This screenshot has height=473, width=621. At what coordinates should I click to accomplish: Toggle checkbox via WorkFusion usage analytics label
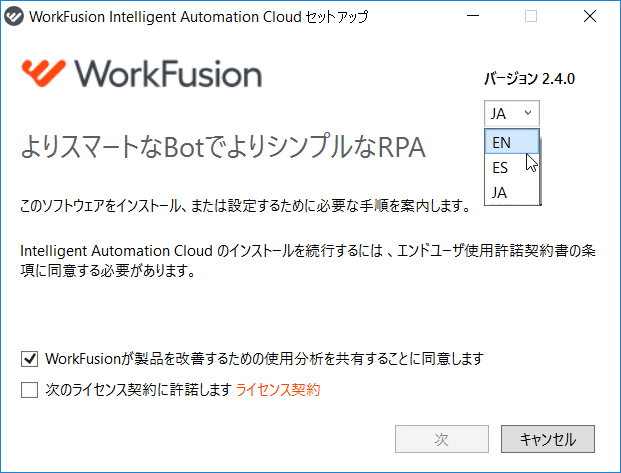[x=264, y=359]
